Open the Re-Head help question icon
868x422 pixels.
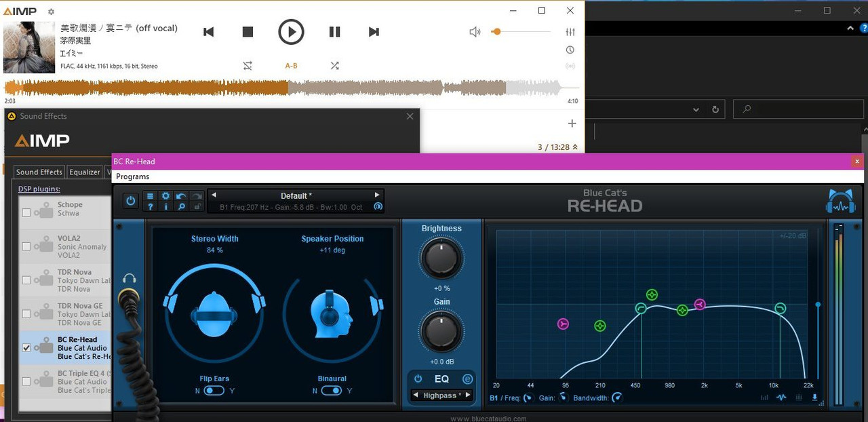click(151, 206)
